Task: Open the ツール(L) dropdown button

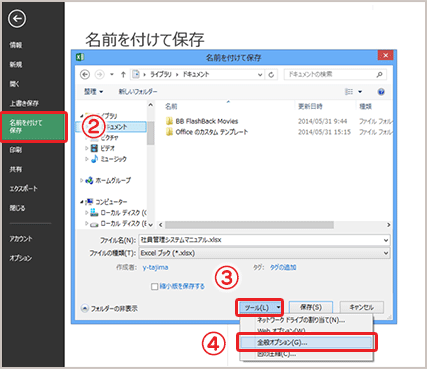Action: pos(259,307)
